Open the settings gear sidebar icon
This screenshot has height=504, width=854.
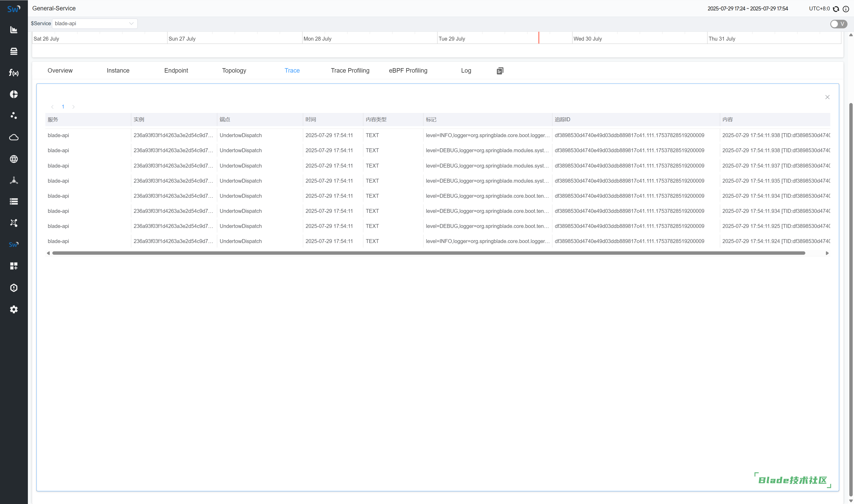tap(14, 309)
